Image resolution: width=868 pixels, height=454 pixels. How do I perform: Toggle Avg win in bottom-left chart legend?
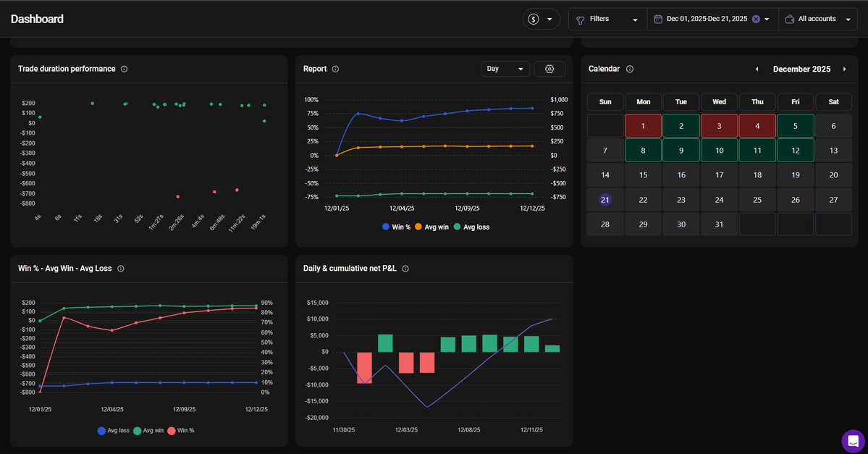point(148,431)
